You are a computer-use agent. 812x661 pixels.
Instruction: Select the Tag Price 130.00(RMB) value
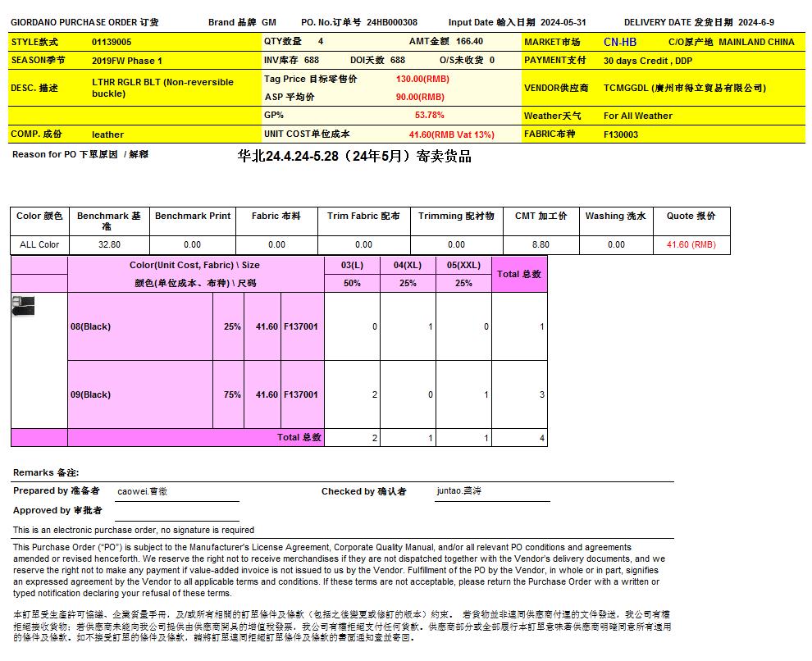click(x=422, y=80)
